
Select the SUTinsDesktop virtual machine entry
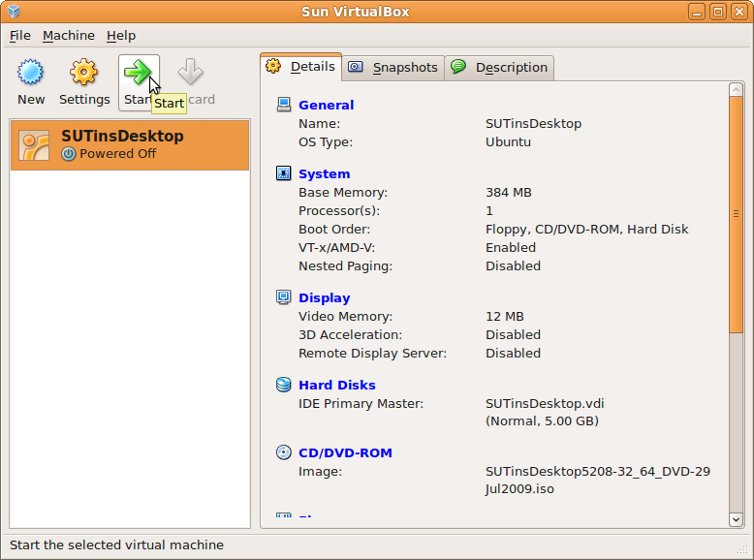[130, 145]
